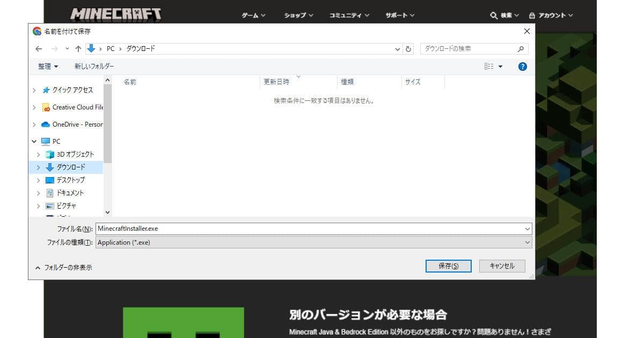644x338 pixels.
Task: Select PC in the address breadcrumb
Action: click(111, 49)
